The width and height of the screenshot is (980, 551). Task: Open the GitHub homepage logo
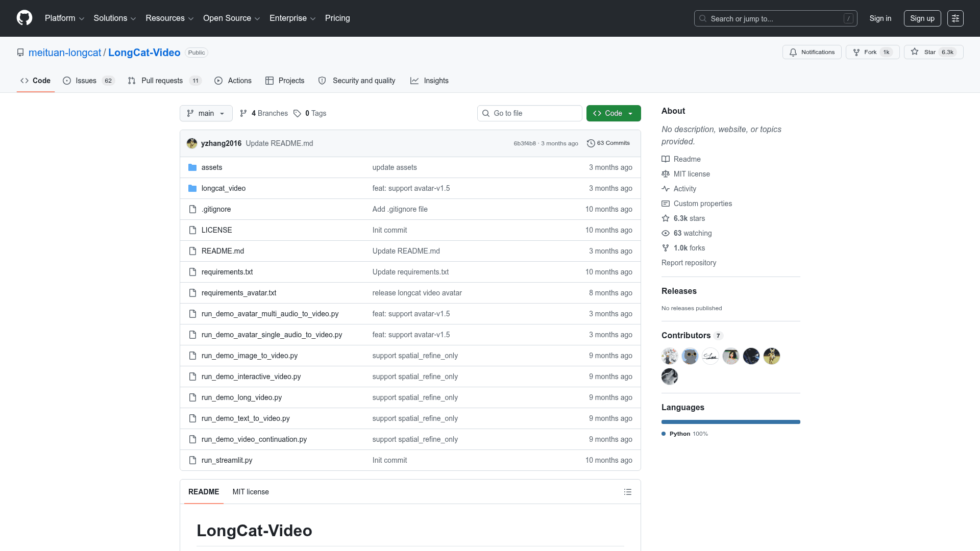coord(24,18)
